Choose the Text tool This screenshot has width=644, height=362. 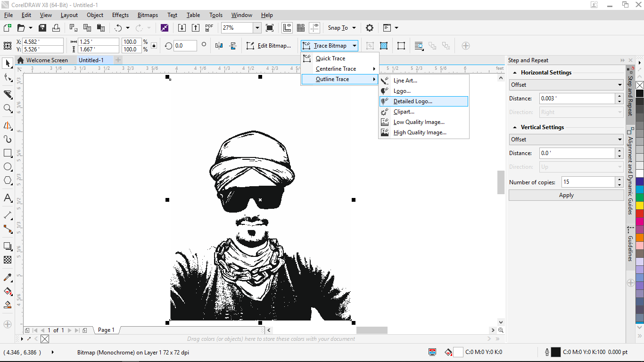[8, 198]
